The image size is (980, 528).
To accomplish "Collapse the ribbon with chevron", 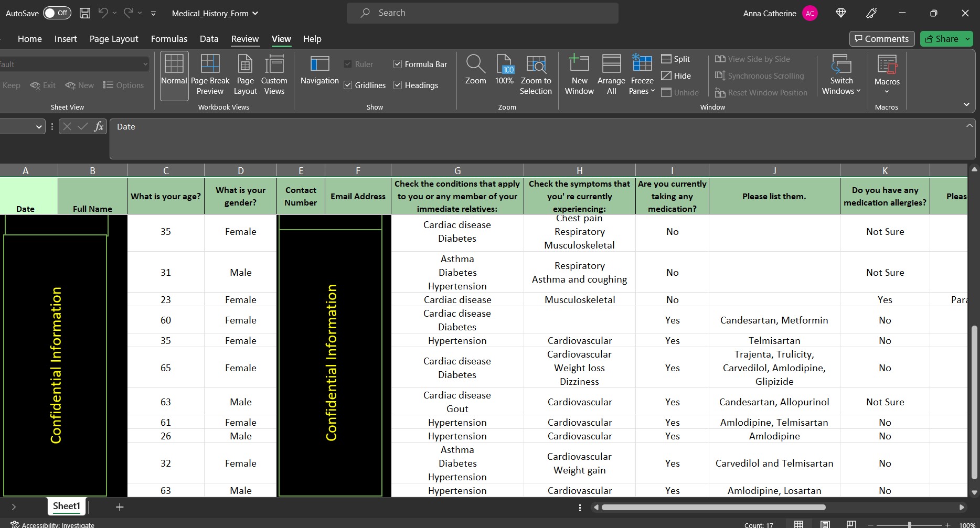I will click(x=966, y=104).
